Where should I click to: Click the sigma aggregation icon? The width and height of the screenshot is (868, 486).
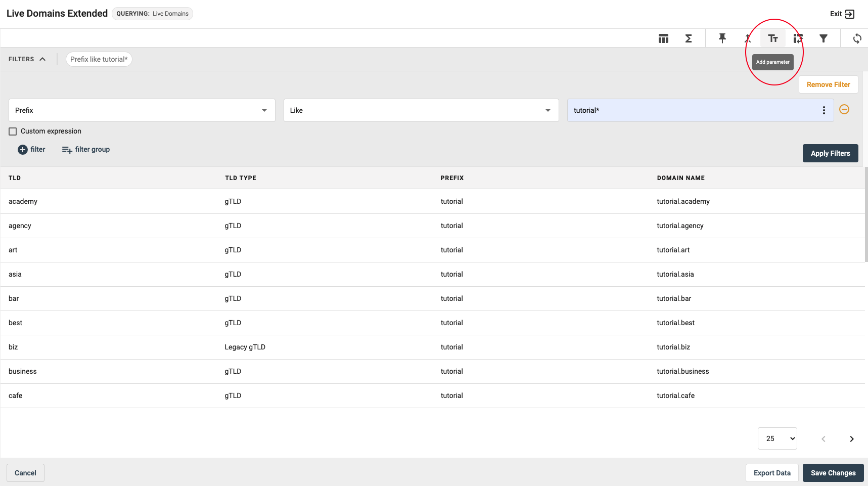tap(688, 38)
